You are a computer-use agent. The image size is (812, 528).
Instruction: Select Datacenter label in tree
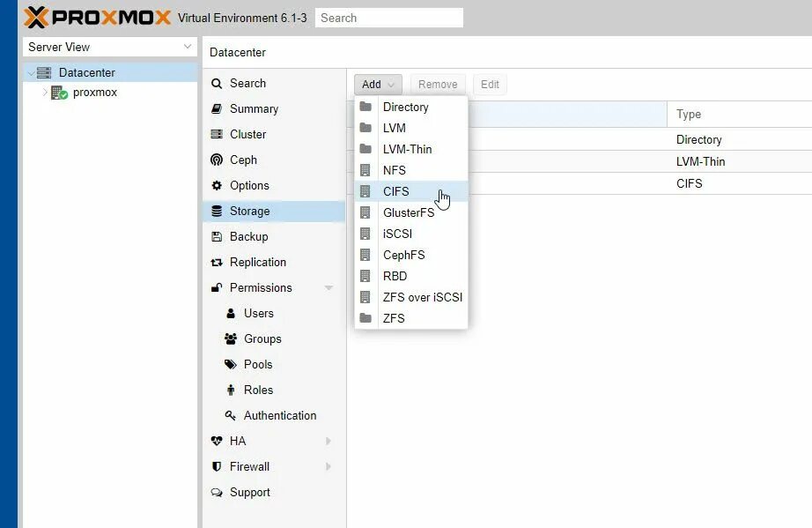87,72
